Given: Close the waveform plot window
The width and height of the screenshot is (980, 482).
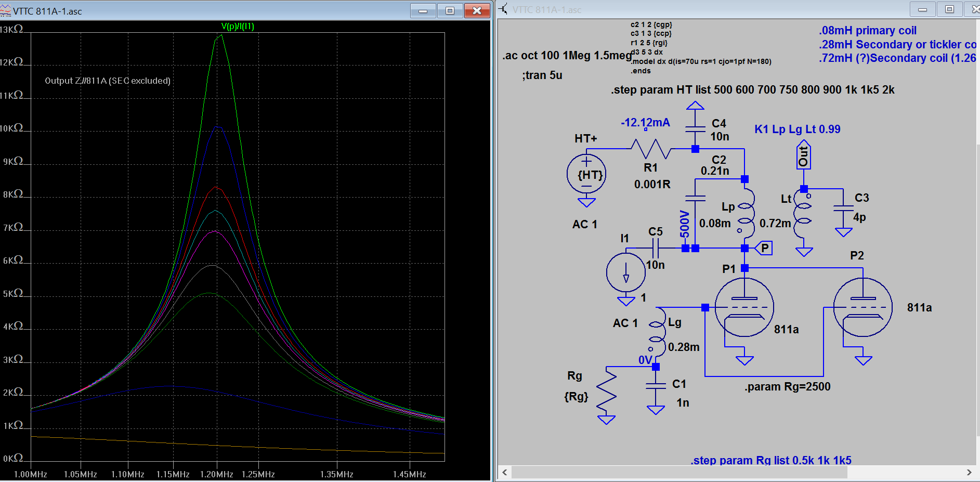Looking at the screenshot, I should tap(477, 11).
